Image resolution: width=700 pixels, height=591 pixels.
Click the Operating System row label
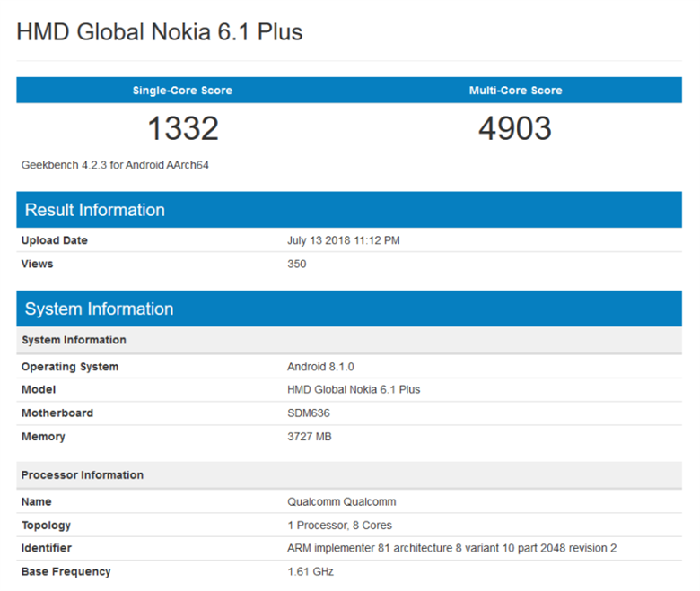[70, 367]
